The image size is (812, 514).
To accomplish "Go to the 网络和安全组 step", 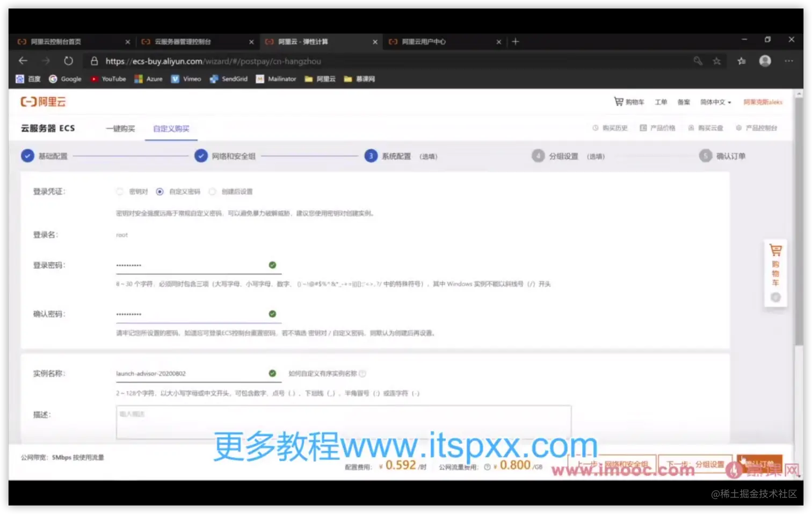I will (225, 156).
